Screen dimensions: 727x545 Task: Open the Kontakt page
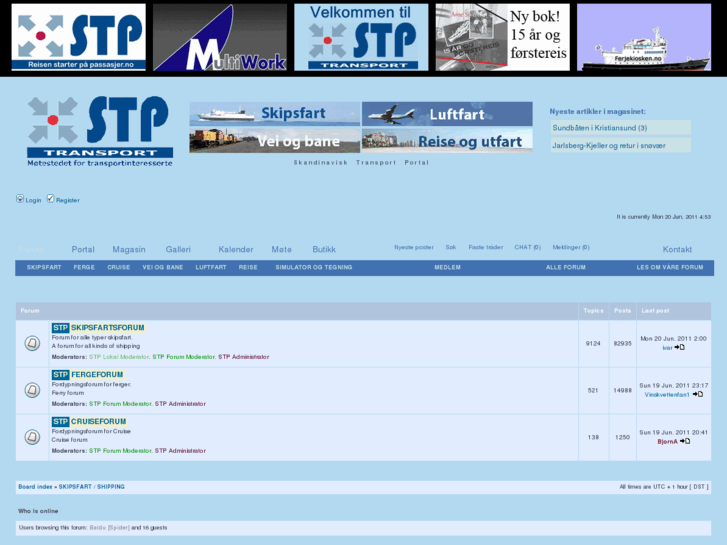677,249
